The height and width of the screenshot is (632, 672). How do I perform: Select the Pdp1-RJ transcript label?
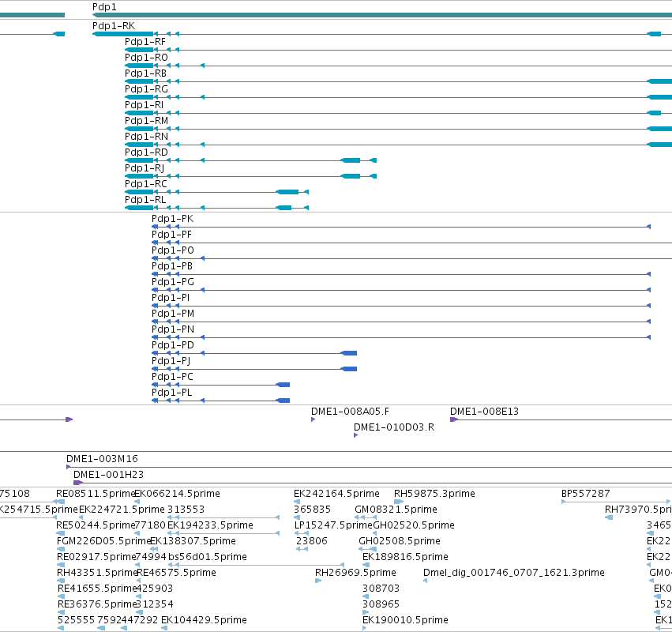click(x=145, y=168)
